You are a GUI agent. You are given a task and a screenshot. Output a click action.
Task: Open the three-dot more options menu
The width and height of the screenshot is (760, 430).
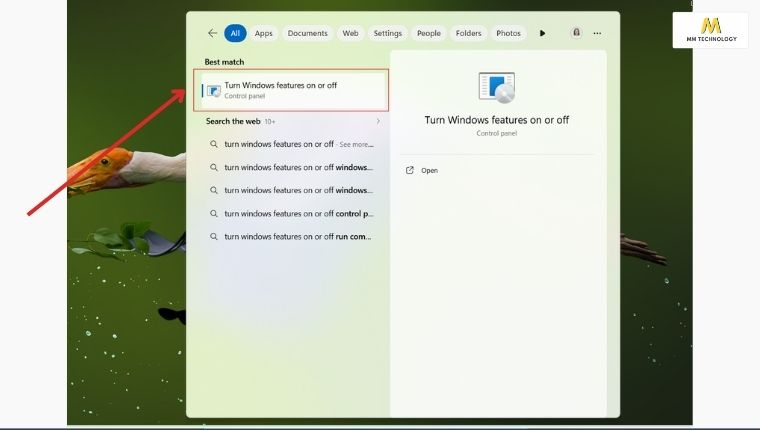597,33
